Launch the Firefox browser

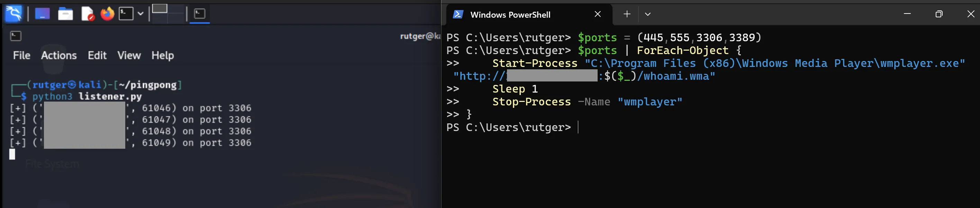[x=107, y=14]
